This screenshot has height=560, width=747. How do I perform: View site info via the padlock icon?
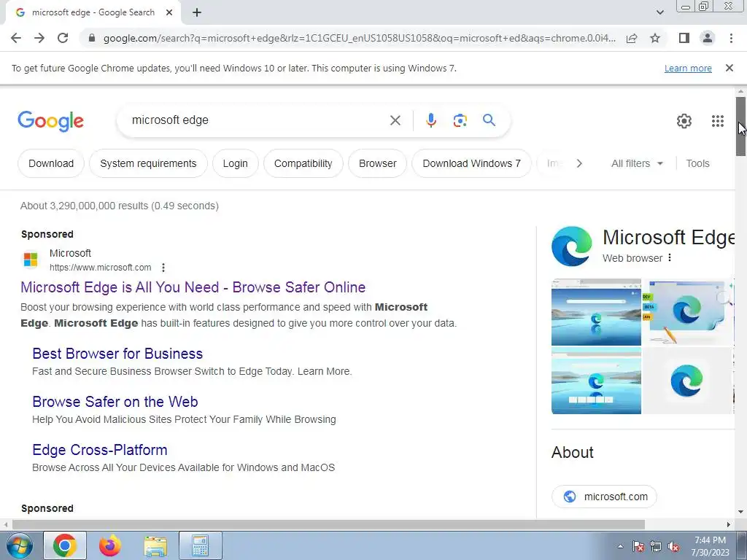[x=92, y=38]
